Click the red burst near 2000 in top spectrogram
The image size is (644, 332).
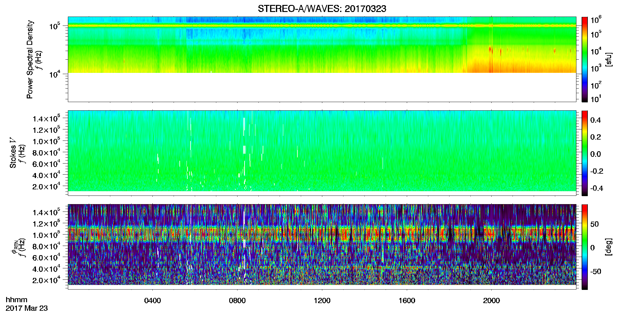pyautogui.click(x=490, y=49)
